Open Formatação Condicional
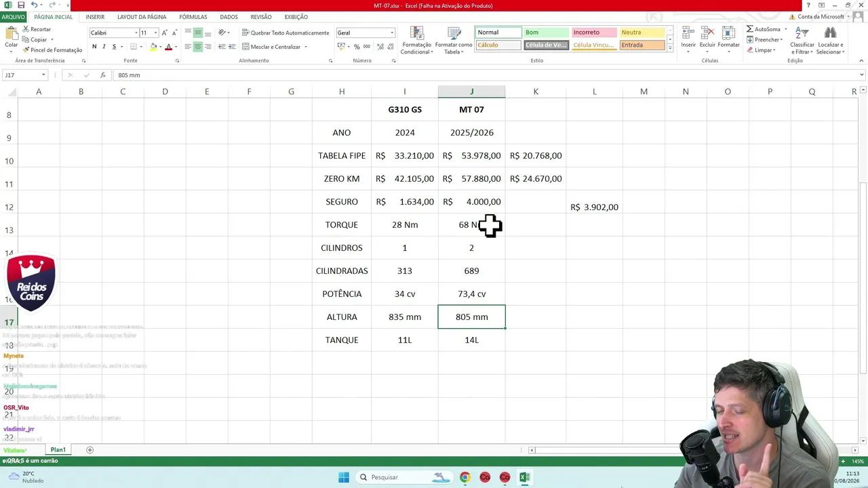The height and width of the screenshot is (488, 868). click(416, 41)
